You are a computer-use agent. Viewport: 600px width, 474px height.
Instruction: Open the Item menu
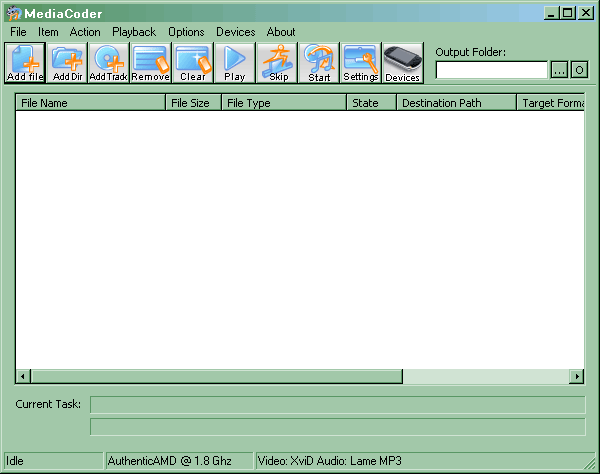tap(48, 32)
